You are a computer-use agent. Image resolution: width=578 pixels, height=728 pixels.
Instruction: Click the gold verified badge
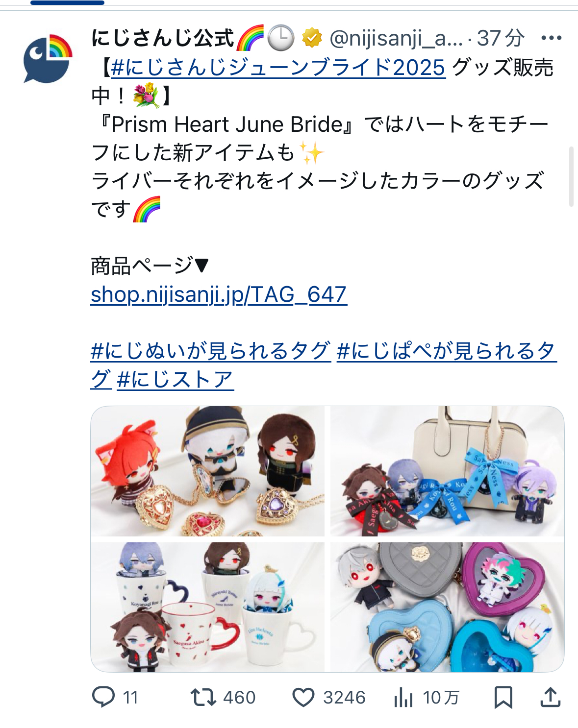pyautogui.click(x=312, y=38)
